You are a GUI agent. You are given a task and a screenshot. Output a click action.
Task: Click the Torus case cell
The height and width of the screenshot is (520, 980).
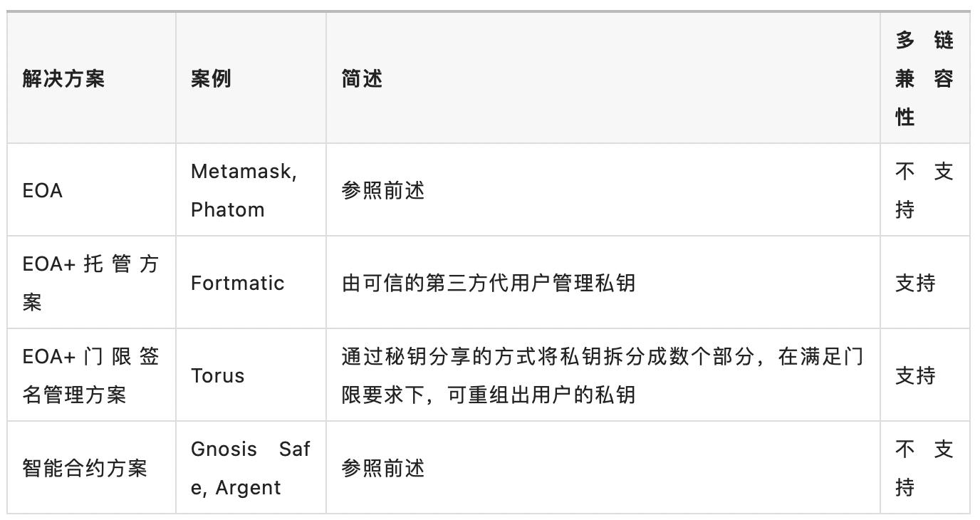click(x=217, y=375)
